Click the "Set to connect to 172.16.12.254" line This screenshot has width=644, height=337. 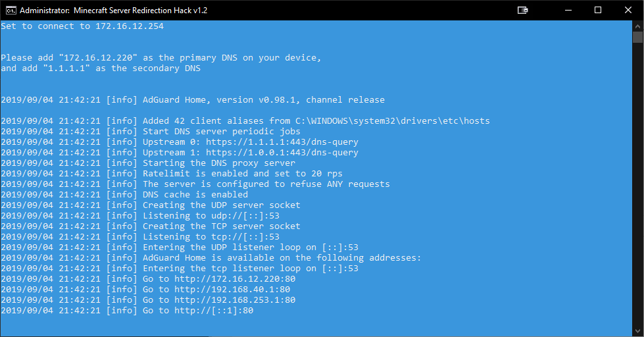82,26
